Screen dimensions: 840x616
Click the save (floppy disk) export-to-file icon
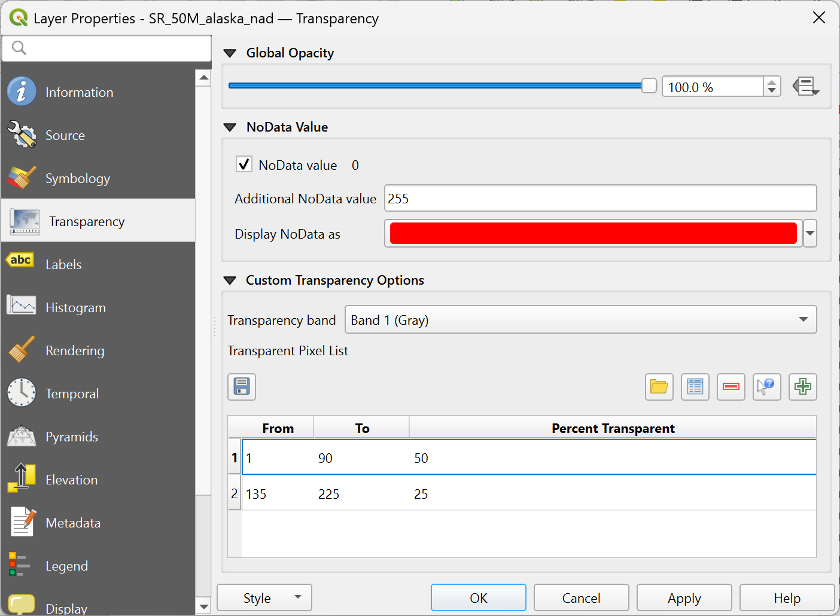(x=242, y=387)
